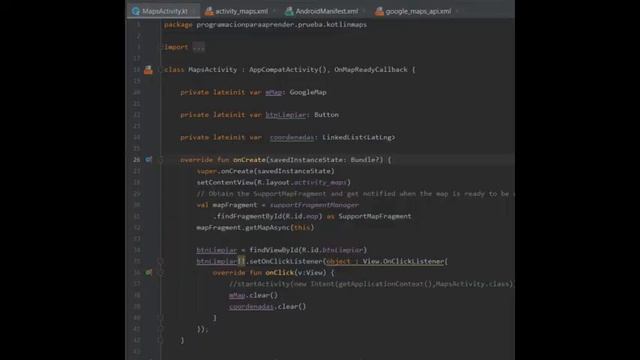Click 'MapsActivity' in the class declaration

[x=213, y=69]
